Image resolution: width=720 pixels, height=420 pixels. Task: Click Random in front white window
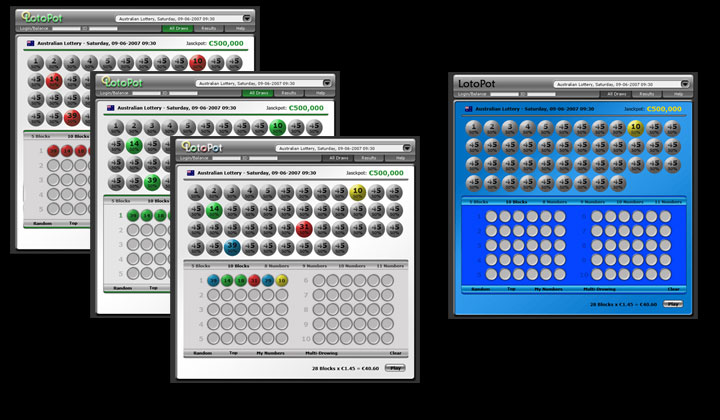pyautogui.click(x=202, y=353)
